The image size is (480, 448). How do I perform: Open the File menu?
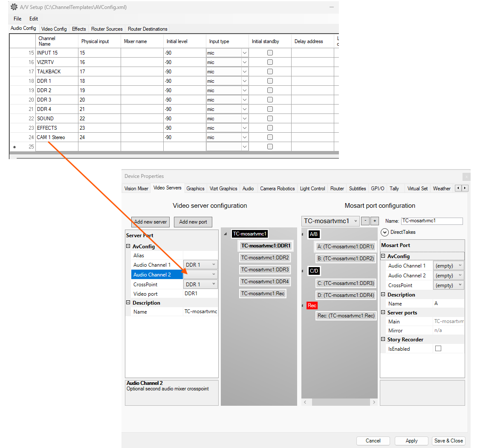point(17,19)
